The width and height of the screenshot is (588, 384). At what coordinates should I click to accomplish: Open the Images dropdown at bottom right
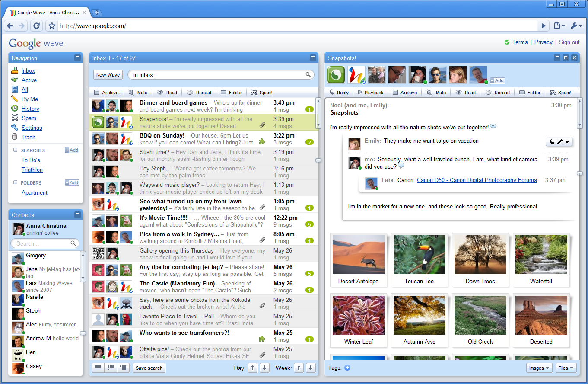538,368
